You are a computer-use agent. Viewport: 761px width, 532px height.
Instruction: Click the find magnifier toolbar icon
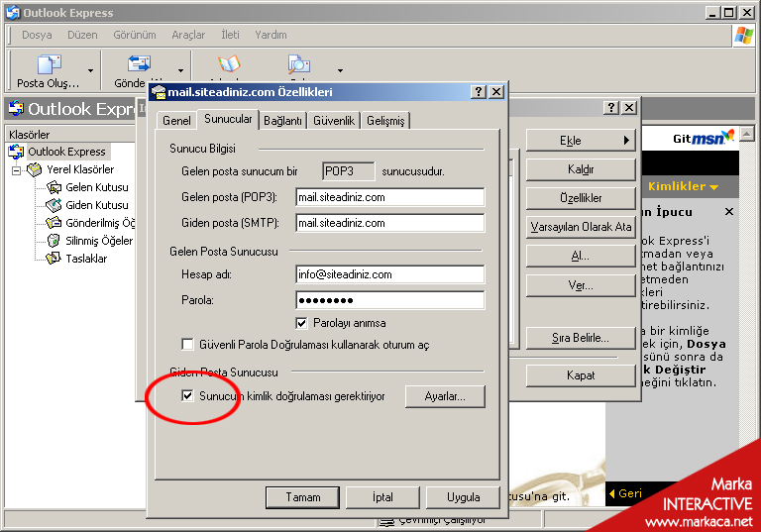(x=299, y=63)
